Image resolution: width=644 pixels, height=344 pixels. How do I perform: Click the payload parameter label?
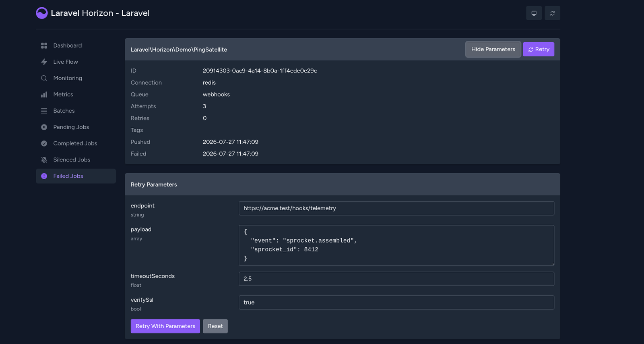[x=141, y=229]
